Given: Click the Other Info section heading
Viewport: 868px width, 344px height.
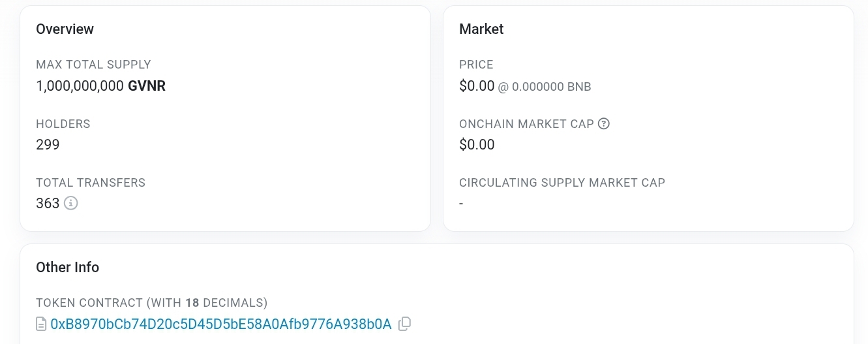Looking at the screenshot, I should pyautogui.click(x=67, y=267).
